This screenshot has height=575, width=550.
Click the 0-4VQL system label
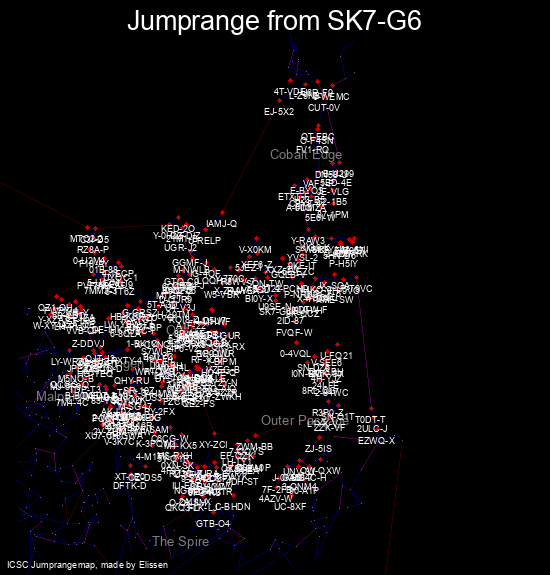[295, 354]
